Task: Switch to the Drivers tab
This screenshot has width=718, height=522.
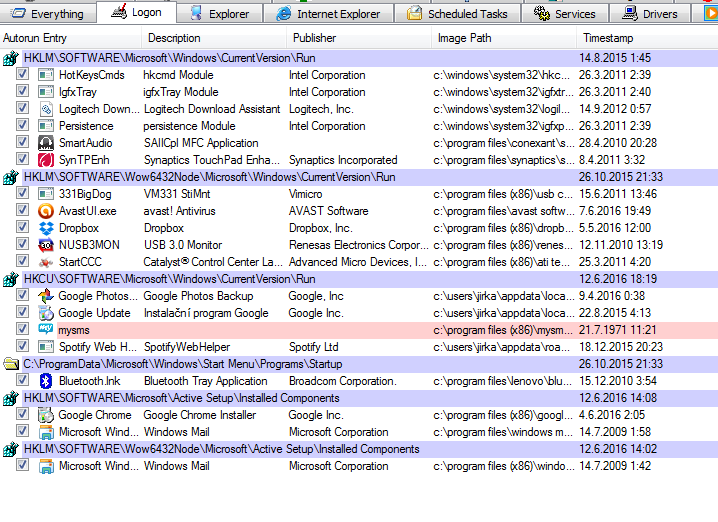Action: coord(650,14)
